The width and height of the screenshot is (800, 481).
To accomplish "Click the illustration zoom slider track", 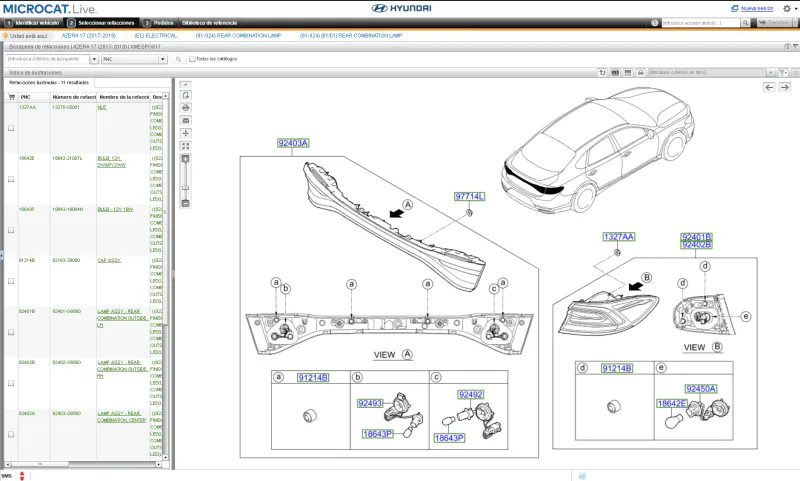I will point(185,180).
